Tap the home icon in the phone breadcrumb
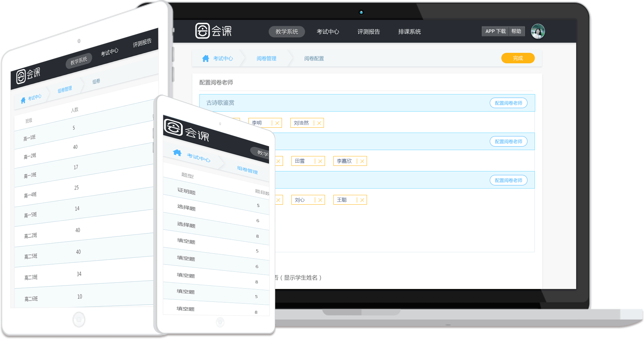The height and width of the screenshot is (339, 644). coord(177,153)
